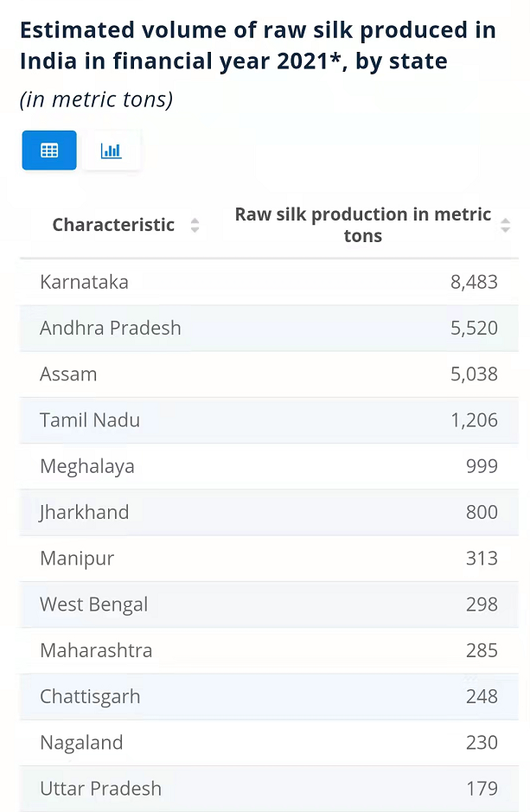Click the Characteristic column header
Viewport: 530px width, 812px height.
(x=113, y=225)
